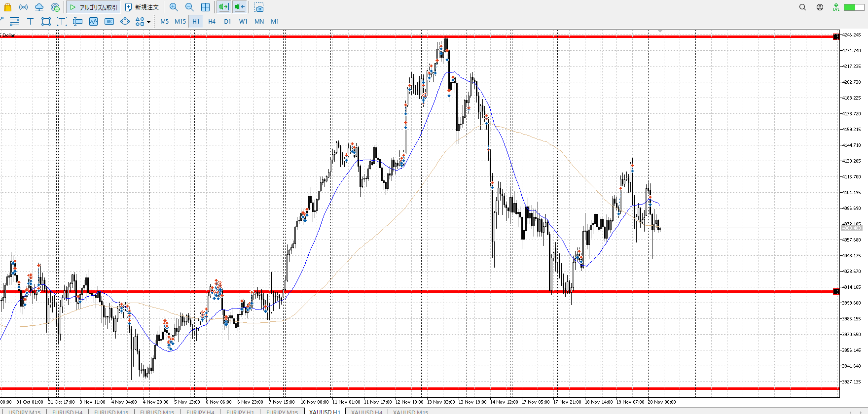Open the user account profile icon
The image size is (868, 414).
coord(820,7)
